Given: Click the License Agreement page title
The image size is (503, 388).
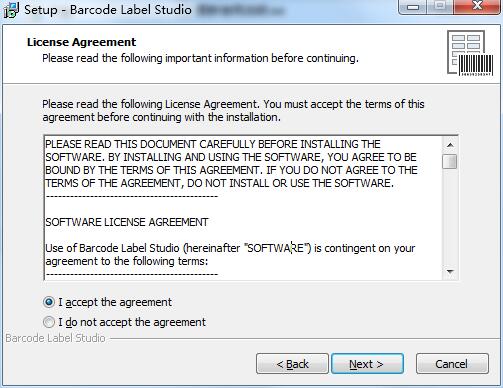Looking at the screenshot, I should [82, 42].
